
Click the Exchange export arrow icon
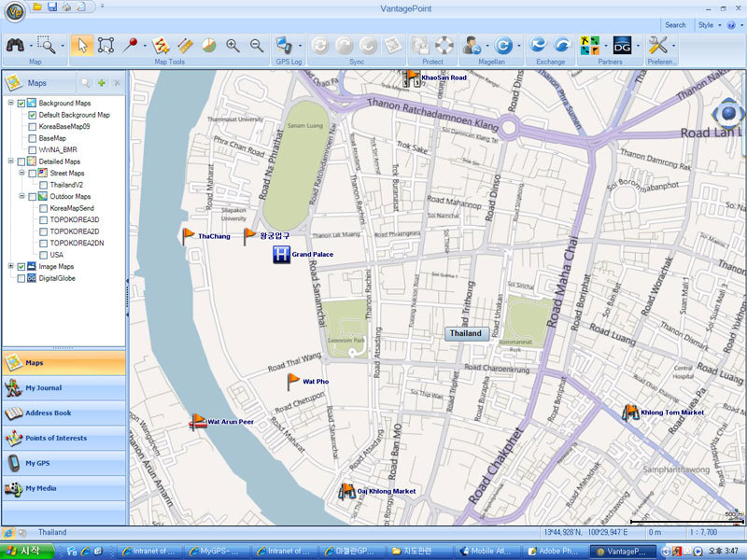(x=563, y=45)
